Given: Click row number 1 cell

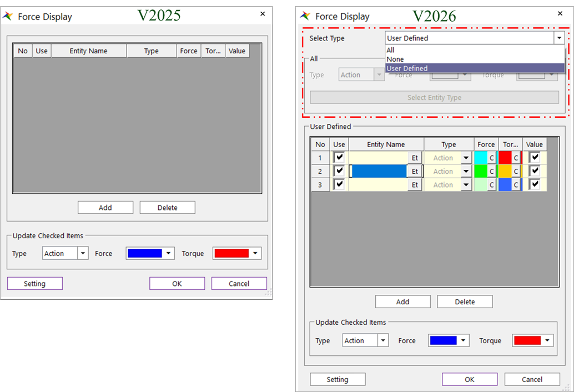Looking at the screenshot, I should click(x=320, y=158).
